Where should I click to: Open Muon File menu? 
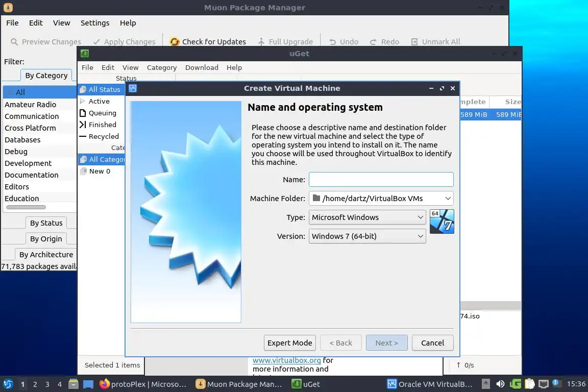[12, 23]
